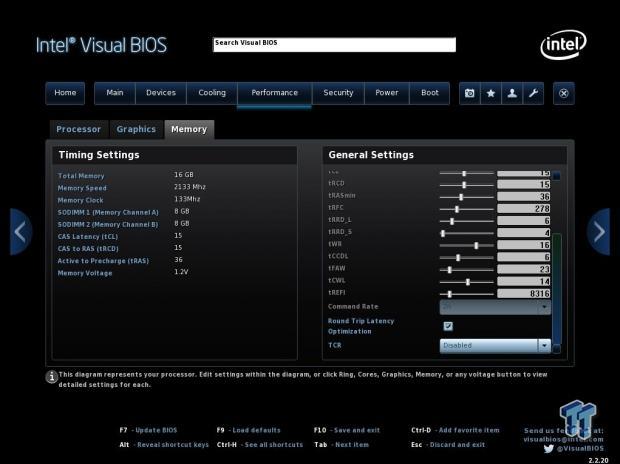Open the Home page
The width and height of the screenshot is (620, 464).
coord(65,93)
